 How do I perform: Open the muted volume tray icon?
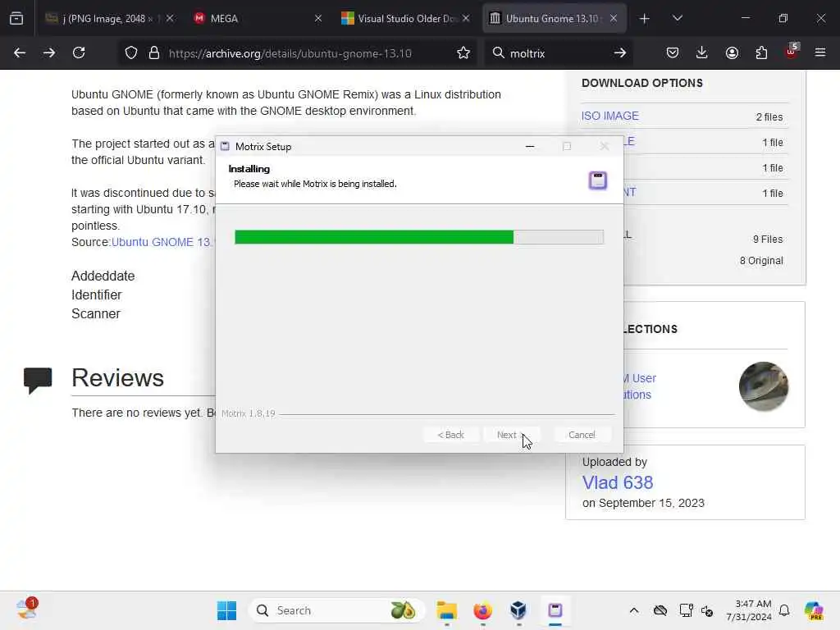[x=707, y=610]
